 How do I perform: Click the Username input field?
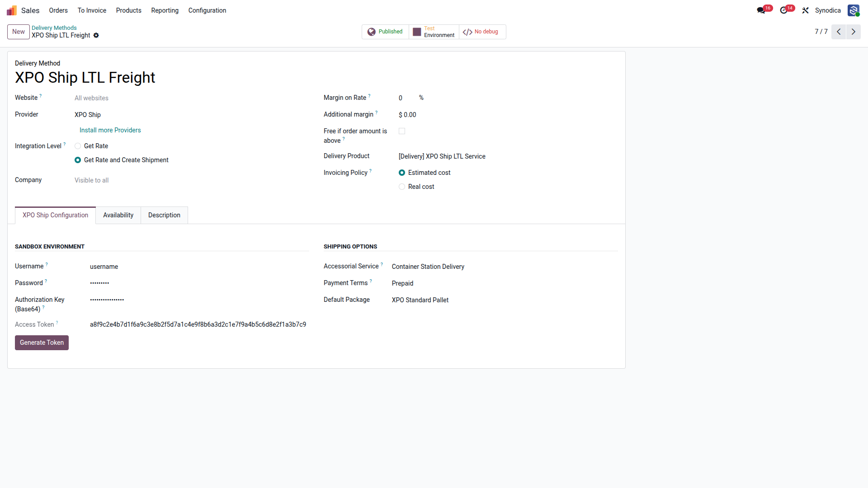pyautogui.click(x=199, y=267)
